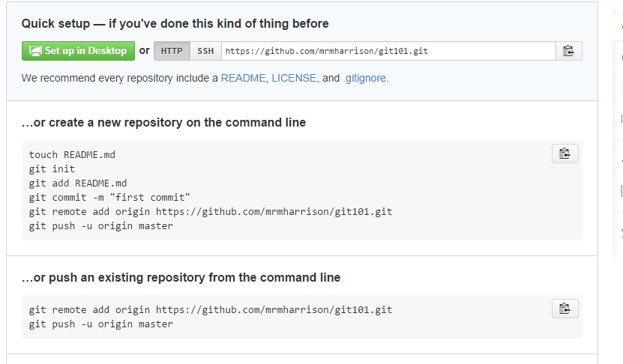Click the 'git add README.md' command line
This screenshot has width=623, height=364.
(x=78, y=183)
